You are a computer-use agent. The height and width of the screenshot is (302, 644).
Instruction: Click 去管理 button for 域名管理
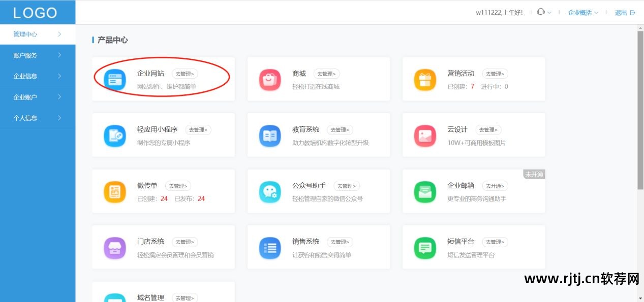(x=185, y=298)
